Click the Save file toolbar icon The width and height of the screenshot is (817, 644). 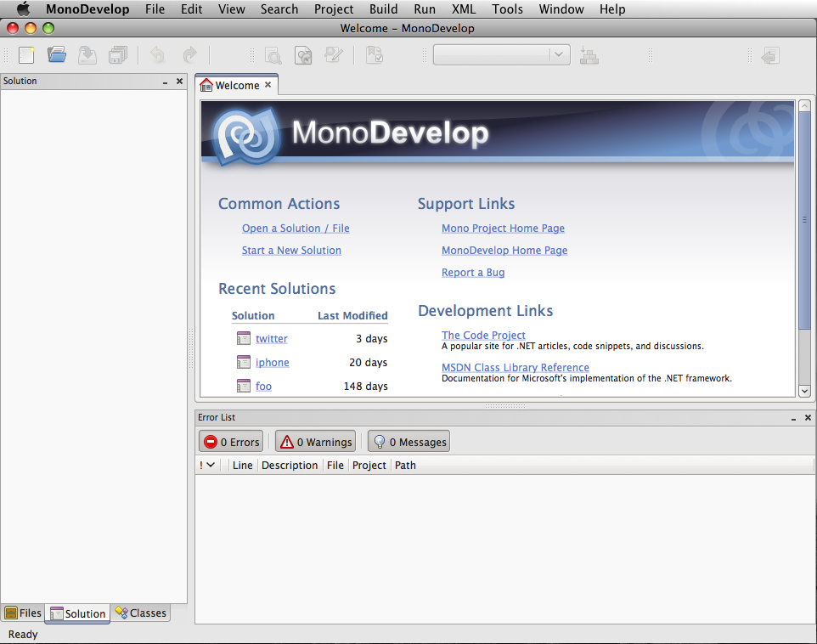pos(87,54)
